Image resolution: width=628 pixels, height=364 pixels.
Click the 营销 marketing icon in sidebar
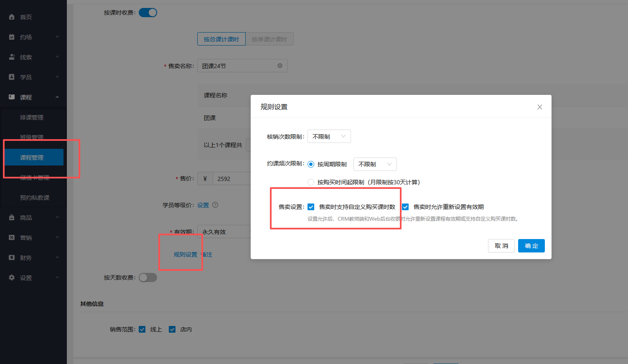pyautogui.click(x=12, y=238)
